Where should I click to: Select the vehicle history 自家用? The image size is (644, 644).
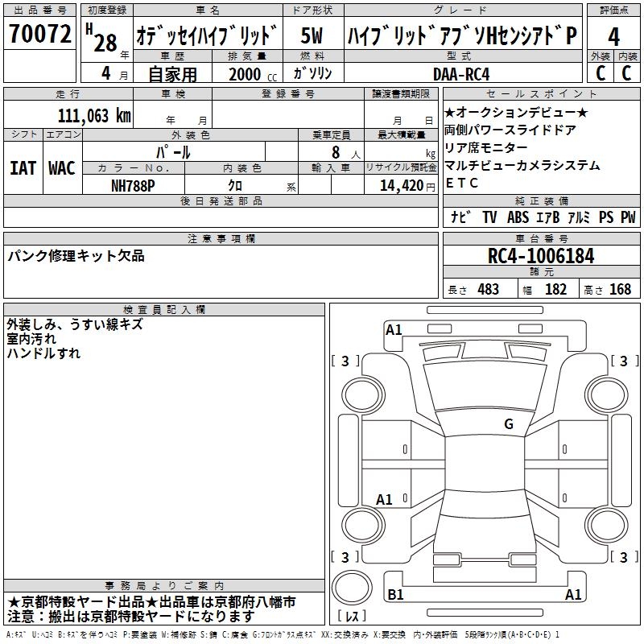point(172,74)
